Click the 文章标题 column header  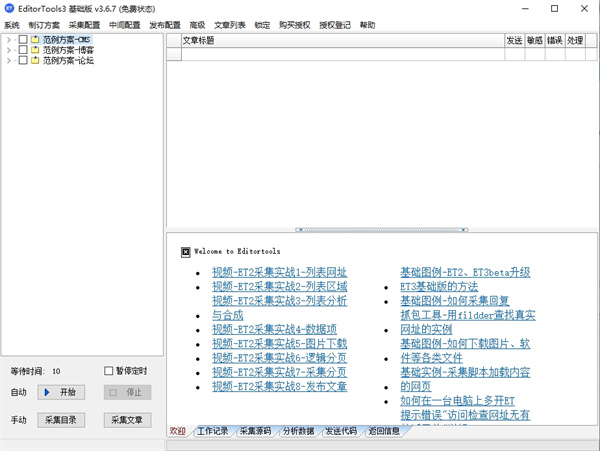pyautogui.click(x=343, y=41)
